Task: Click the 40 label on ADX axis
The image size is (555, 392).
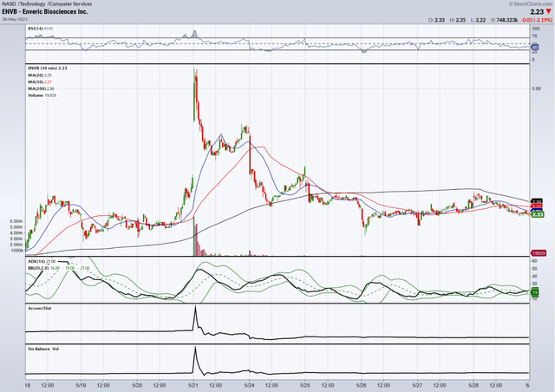Action: 534,276
